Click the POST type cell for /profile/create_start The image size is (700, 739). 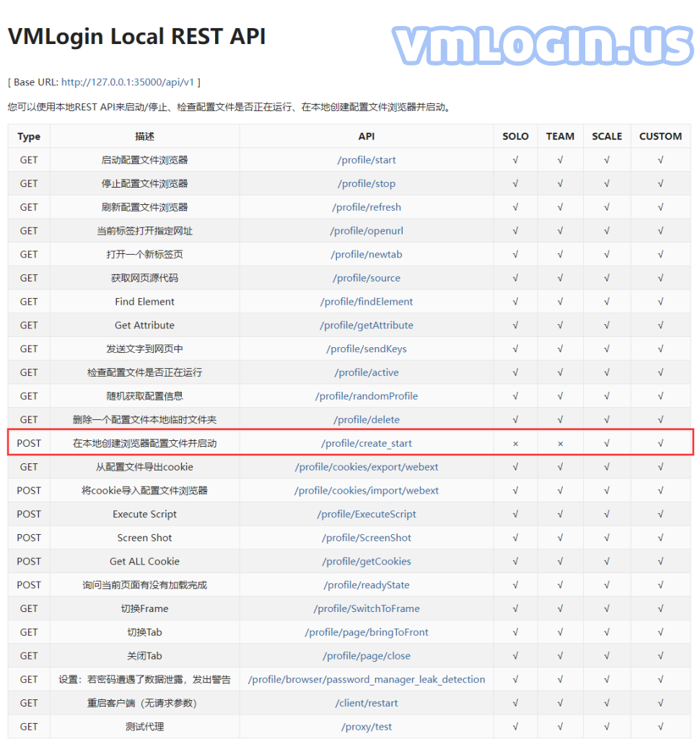point(29,444)
